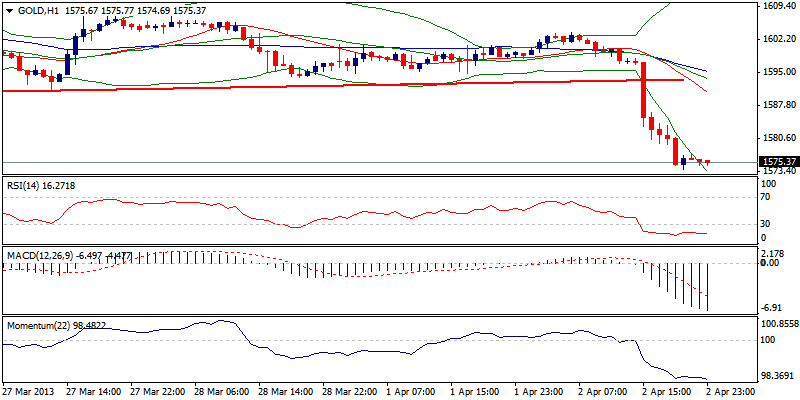
Task: Select the current price tag 1575.37
Action: pos(778,161)
